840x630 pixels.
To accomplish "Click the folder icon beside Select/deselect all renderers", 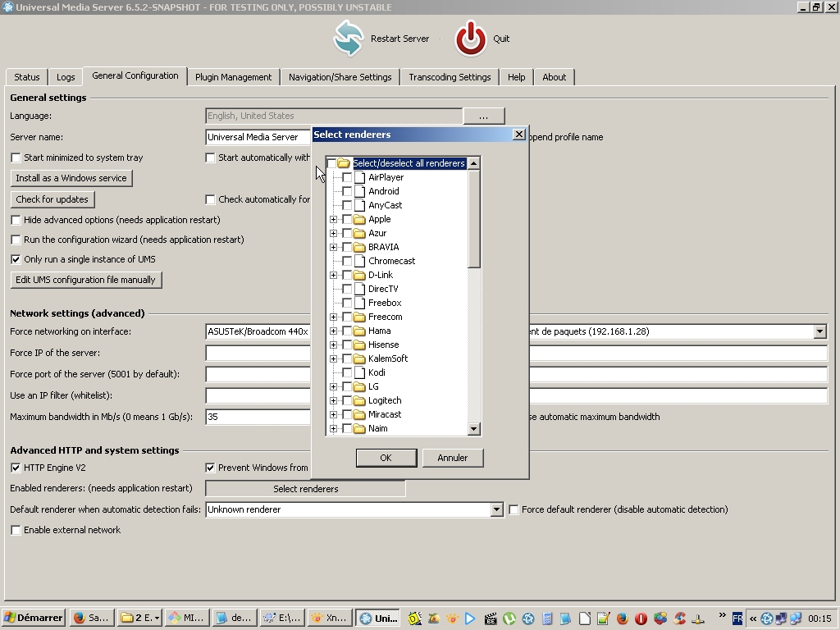I will tap(344, 163).
